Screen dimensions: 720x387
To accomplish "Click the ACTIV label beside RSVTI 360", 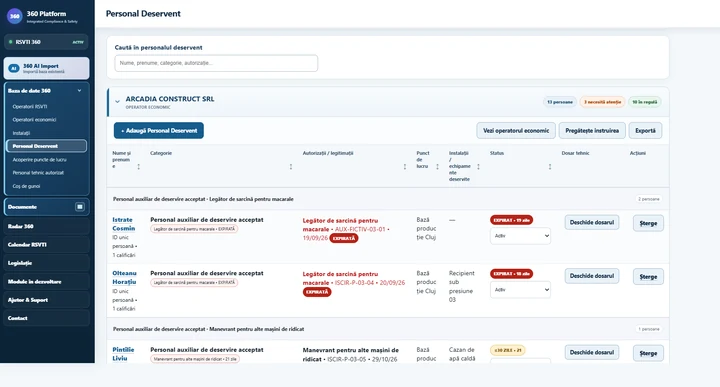I will click(78, 42).
